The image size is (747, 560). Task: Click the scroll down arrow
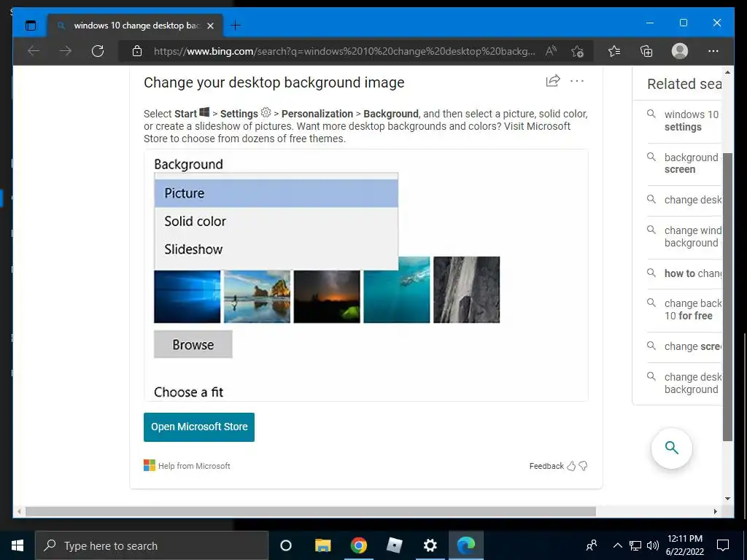pos(727,499)
